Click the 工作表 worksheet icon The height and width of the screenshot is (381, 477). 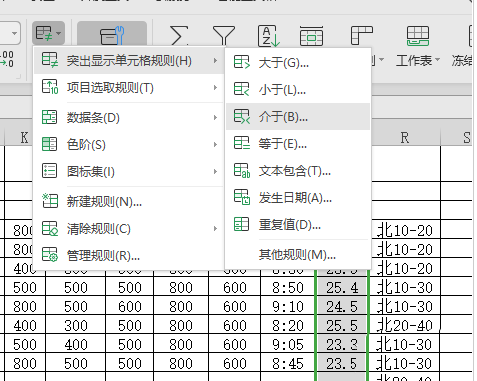tap(418, 36)
